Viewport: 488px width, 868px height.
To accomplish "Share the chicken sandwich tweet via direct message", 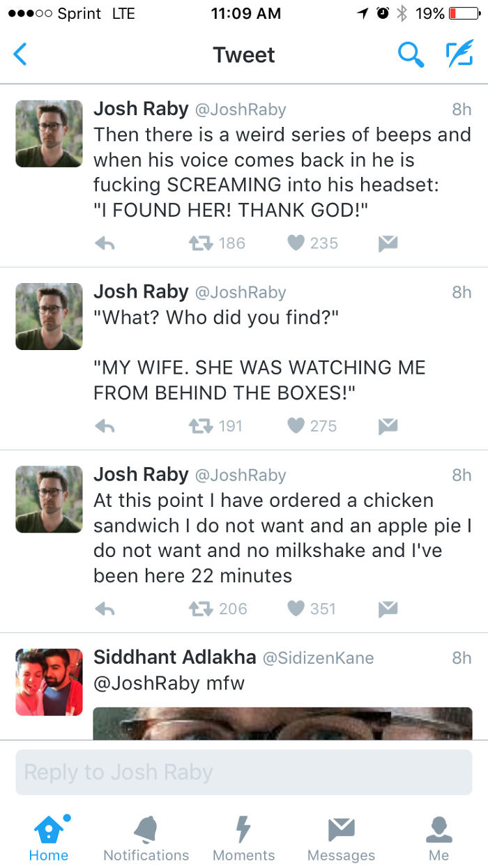I will click(x=388, y=609).
